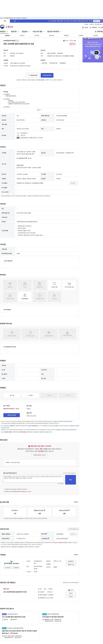Viewport: 103px width, 644px height.
Task: Toggle the 관심정보 등록 heart button
Action: (33, 75)
